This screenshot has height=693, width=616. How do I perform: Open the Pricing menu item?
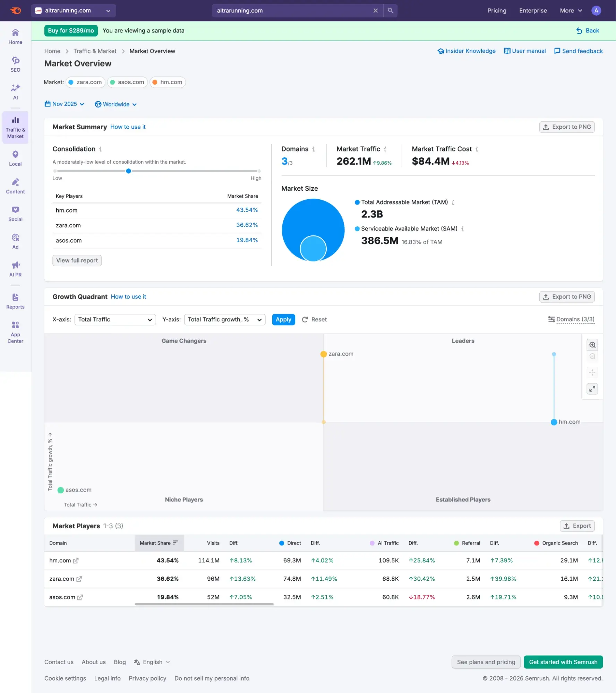click(497, 10)
